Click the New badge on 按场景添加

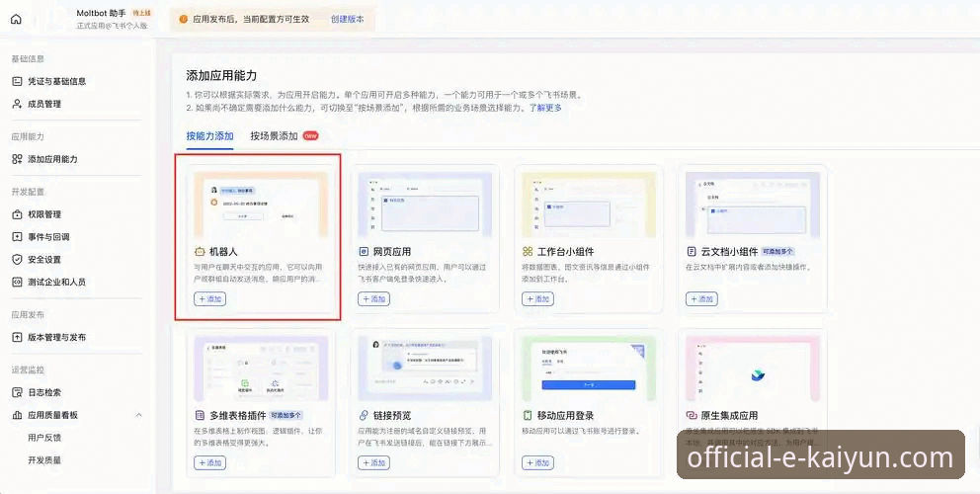(x=310, y=135)
